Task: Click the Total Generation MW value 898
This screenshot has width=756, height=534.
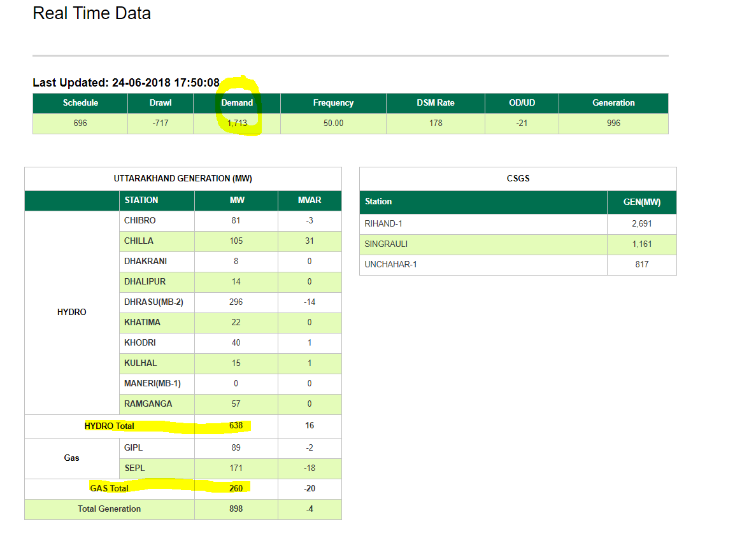Action: pyautogui.click(x=236, y=509)
